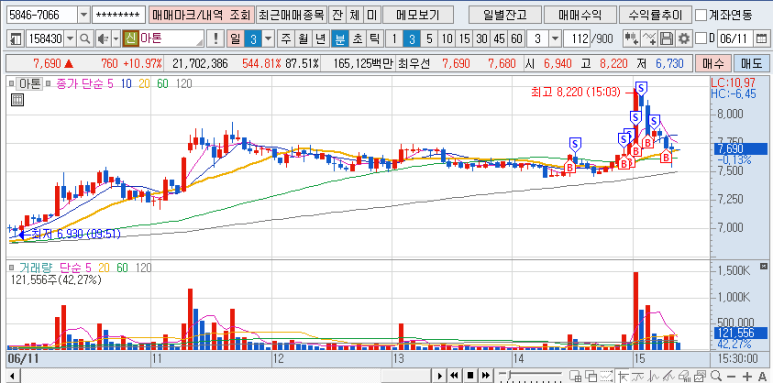Open the chart data table grid icon

click(17, 101)
